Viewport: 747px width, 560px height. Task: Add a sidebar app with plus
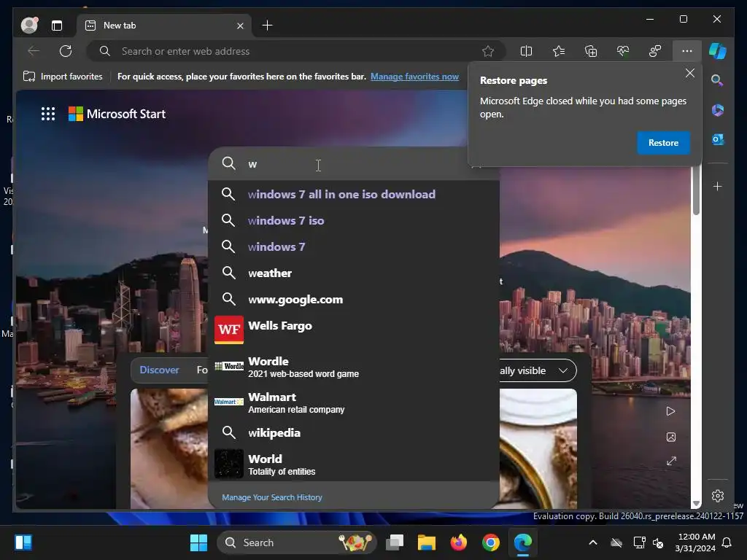718,186
